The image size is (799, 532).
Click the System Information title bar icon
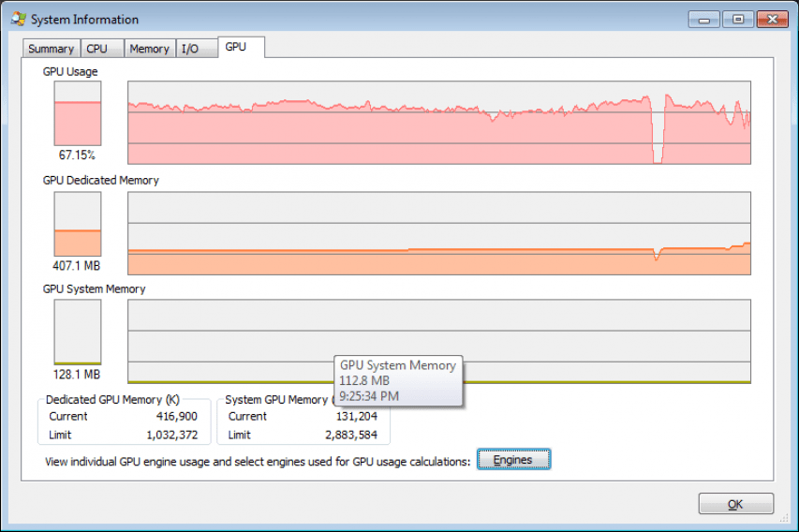coord(19,19)
